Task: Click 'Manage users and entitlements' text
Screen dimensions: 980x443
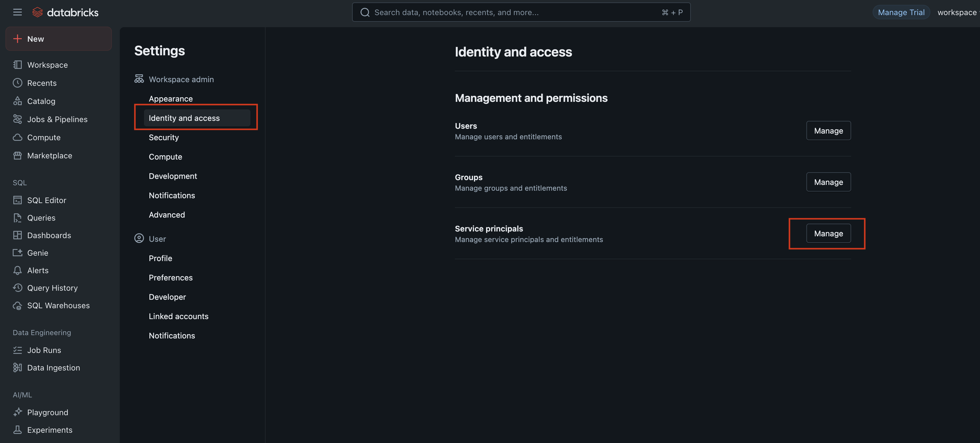Action: [508, 137]
